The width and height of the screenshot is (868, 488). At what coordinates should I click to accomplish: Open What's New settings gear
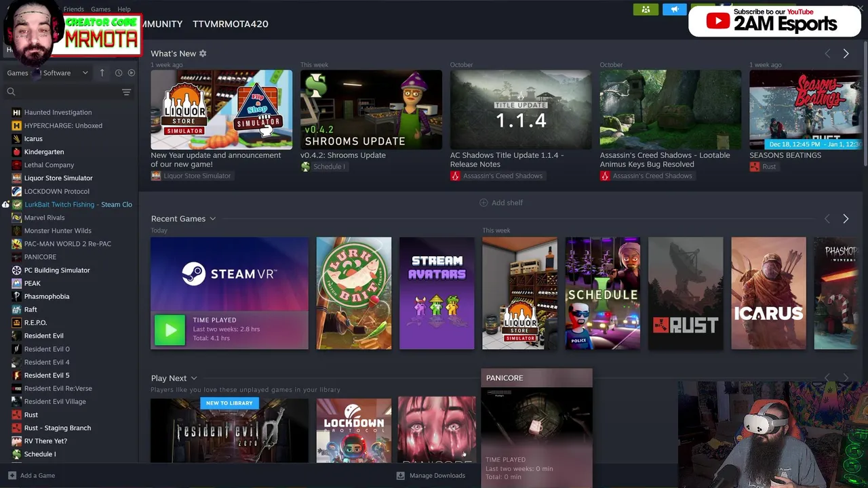(203, 54)
